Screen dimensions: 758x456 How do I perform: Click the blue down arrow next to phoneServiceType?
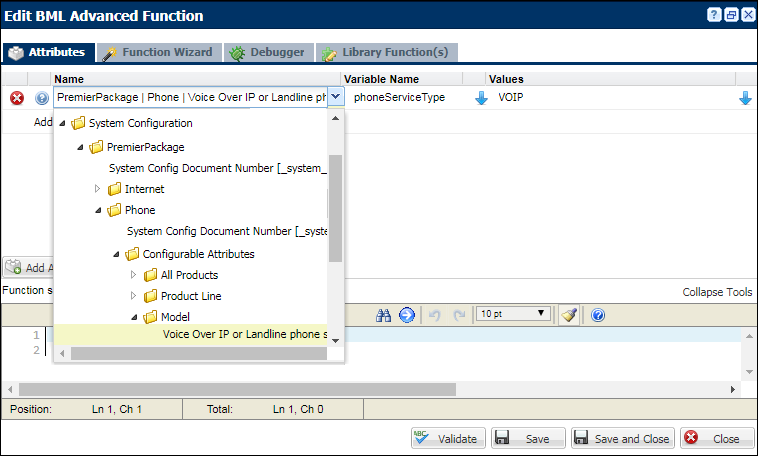[481, 98]
